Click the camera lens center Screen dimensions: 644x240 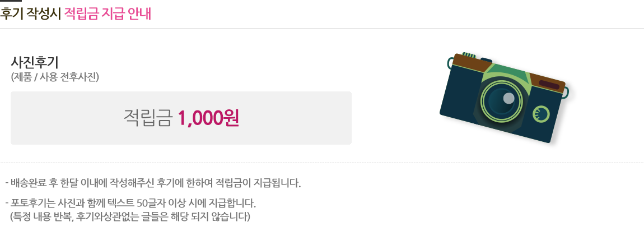click(x=500, y=101)
